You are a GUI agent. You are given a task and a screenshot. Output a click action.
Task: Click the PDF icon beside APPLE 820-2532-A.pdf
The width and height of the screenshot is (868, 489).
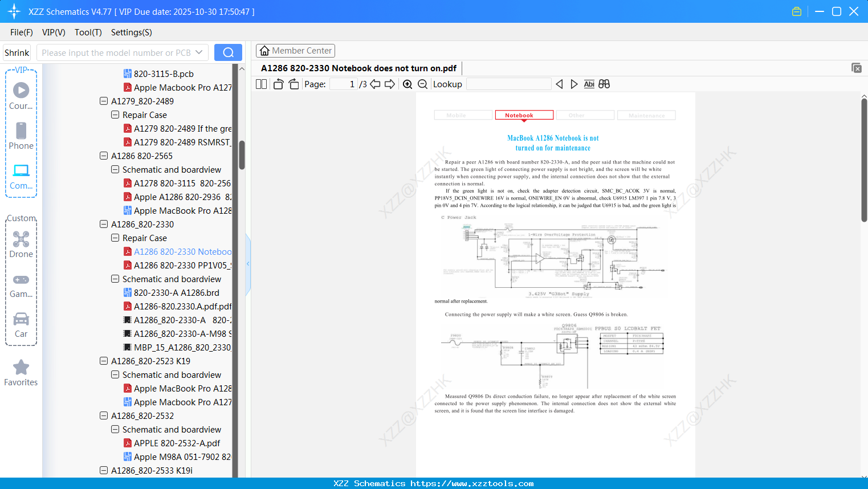[x=128, y=443]
